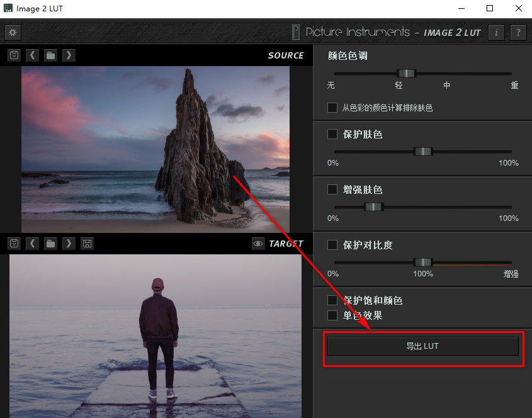532x418 pixels.
Task: Close the Image 2 LUT window
Action: pos(518,8)
